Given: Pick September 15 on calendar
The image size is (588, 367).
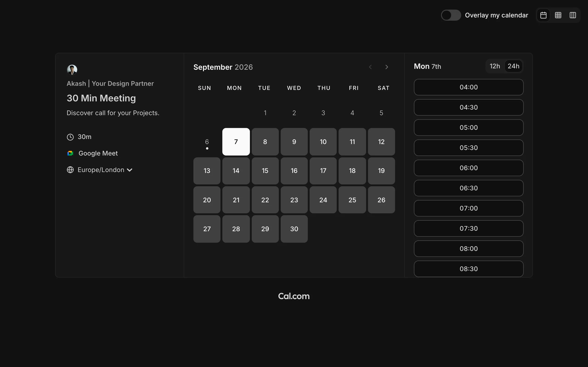Looking at the screenshot, I should [x=265, y=171].
